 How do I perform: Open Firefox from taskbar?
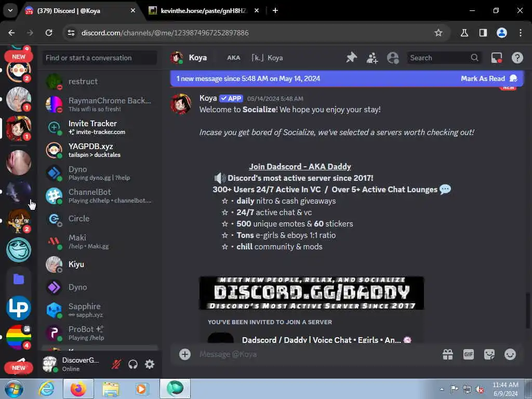pyautogui.click(x=78, y=389)
